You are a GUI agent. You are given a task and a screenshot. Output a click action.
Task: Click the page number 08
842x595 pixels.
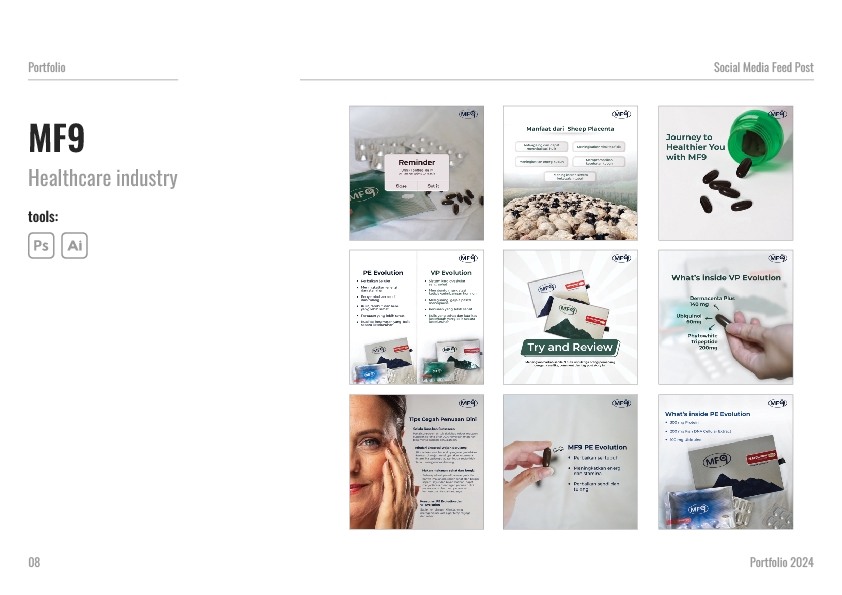coord(34,562)
